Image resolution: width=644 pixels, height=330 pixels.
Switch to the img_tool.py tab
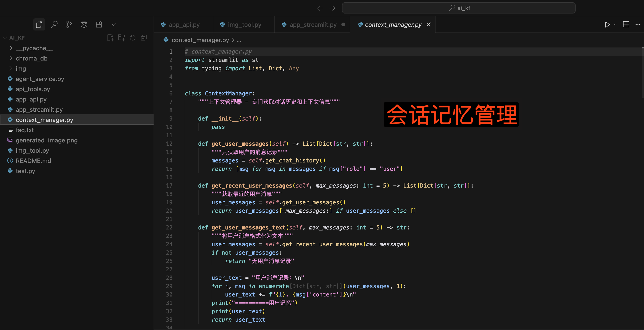[244, 24]
